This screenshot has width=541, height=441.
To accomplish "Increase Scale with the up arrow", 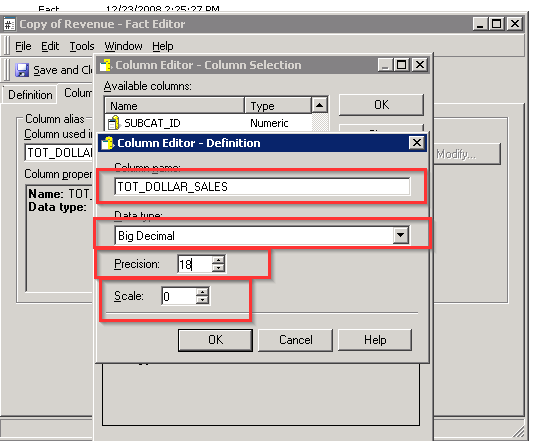I will tap(203, 292).
